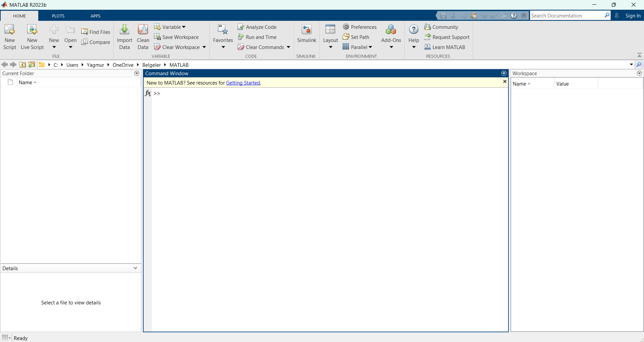Click the Ready status text
Screen dimensions: 644x342
click(x=20, y=338)
